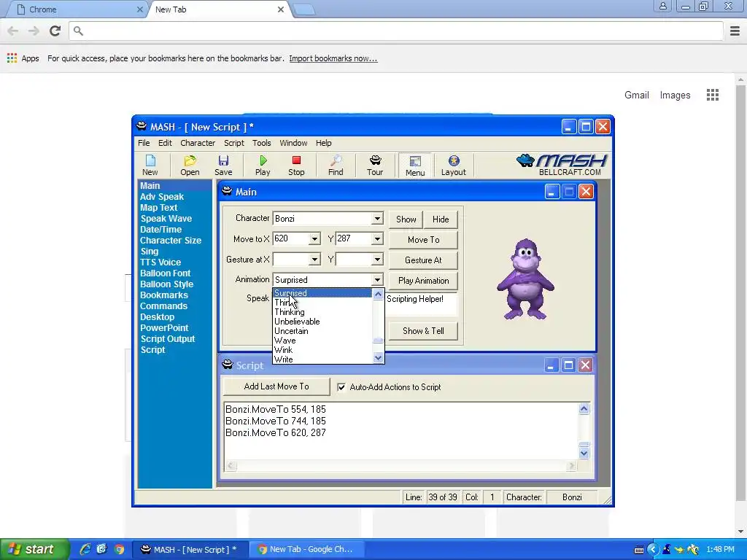Click the Bonzi purple gorilla character
Screen dimensions: 747x560
click(525, 279)
